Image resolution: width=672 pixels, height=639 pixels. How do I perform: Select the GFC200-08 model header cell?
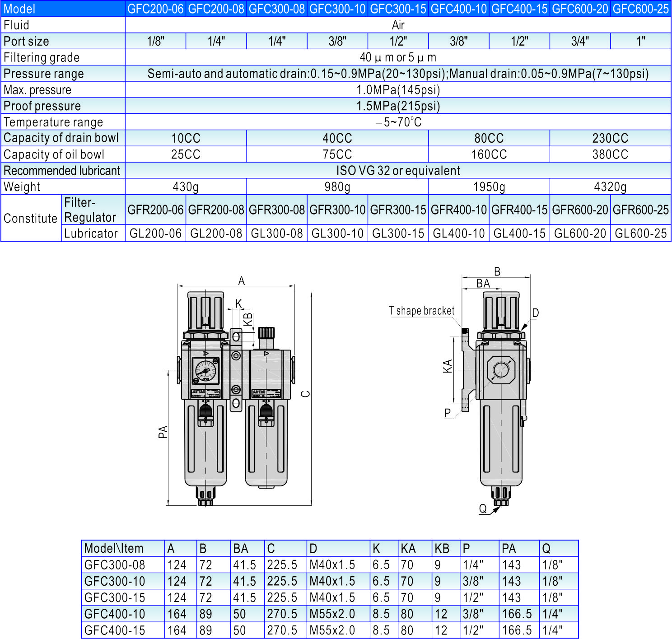[x=216, y=9]
